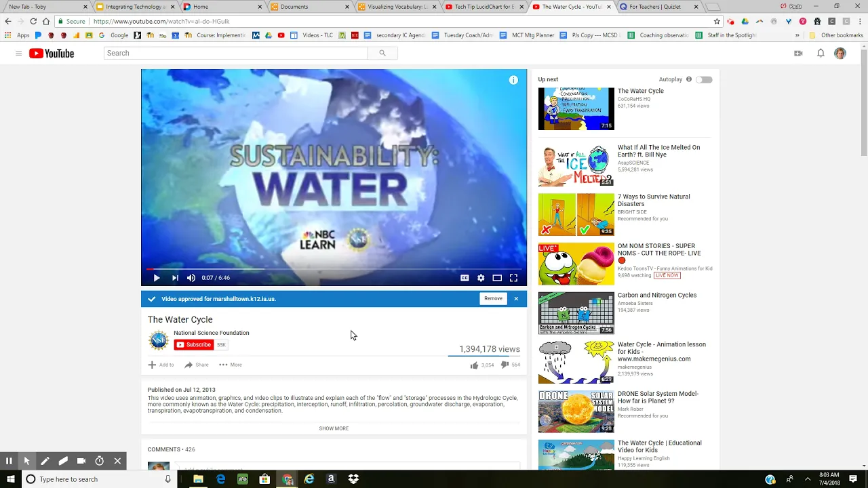Open Dropbox from taskbar
Image resolution: width=868 pixels, height=488 pixels.
(353, 479)
